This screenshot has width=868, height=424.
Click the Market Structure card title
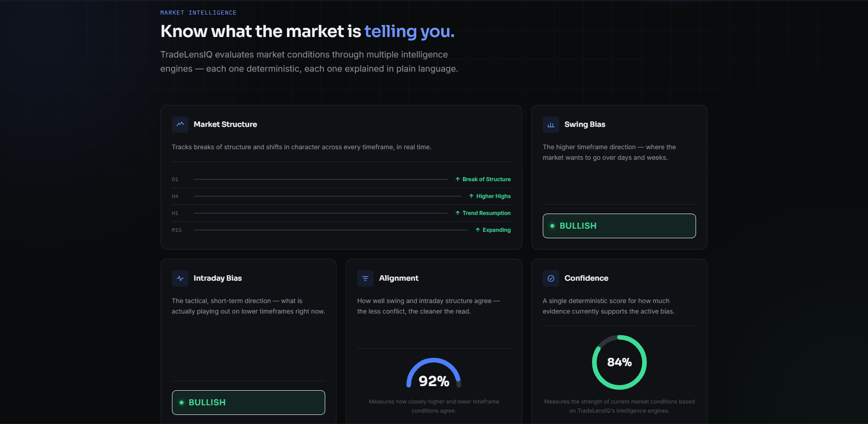point(225,125)
